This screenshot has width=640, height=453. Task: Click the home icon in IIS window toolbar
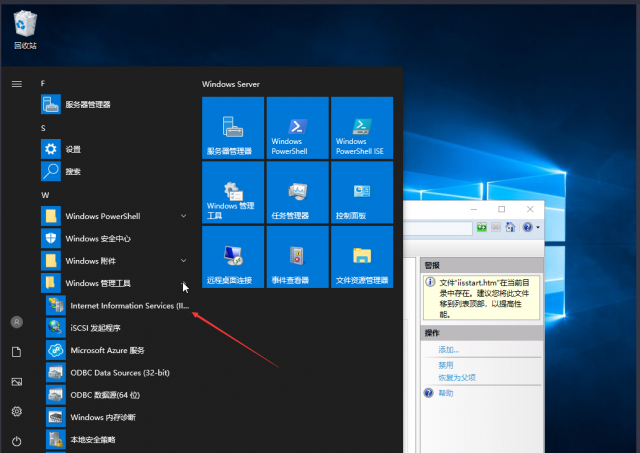(x=510, y=227)
